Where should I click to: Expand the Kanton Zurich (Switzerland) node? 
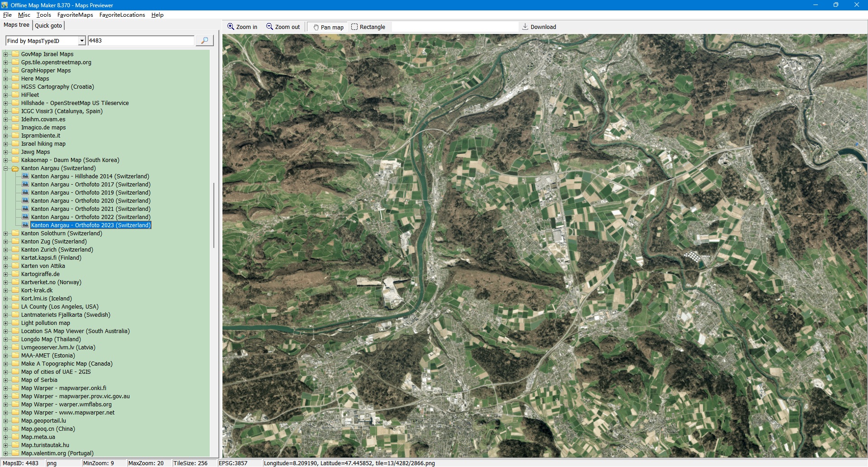coord(6,250)
